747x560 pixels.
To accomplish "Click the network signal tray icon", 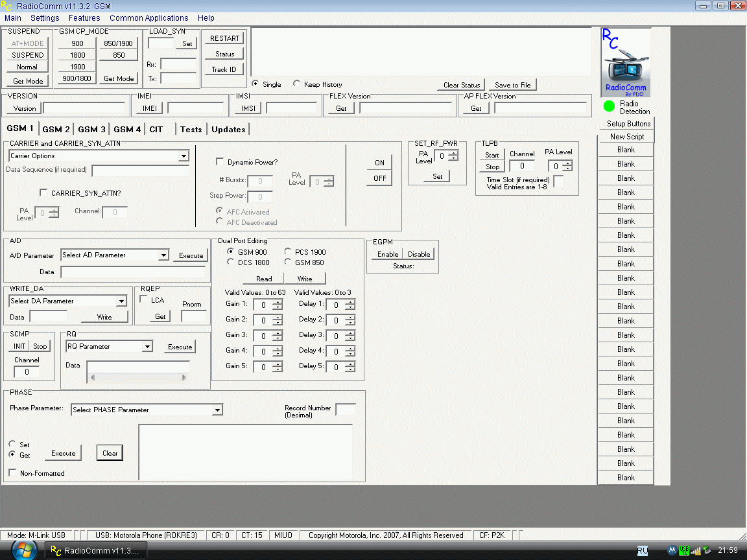I will pos(696,551).
